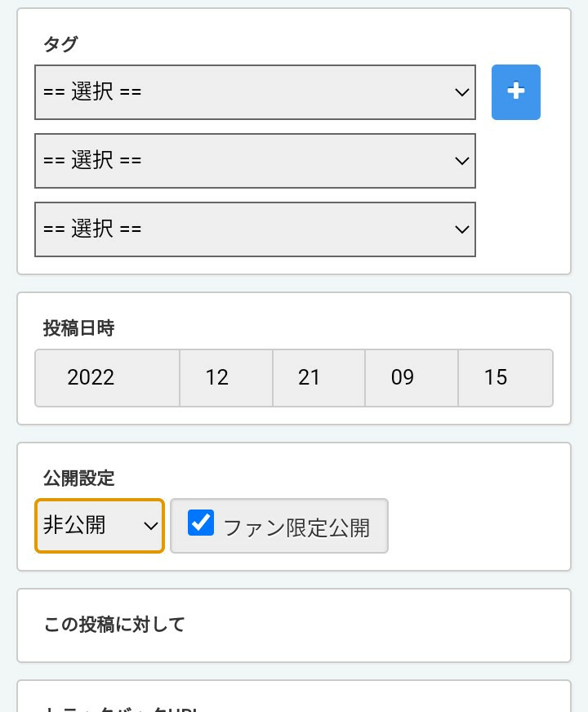
Task: Click the chevron arrow of first tag dropdown
Action: point(461,92)
